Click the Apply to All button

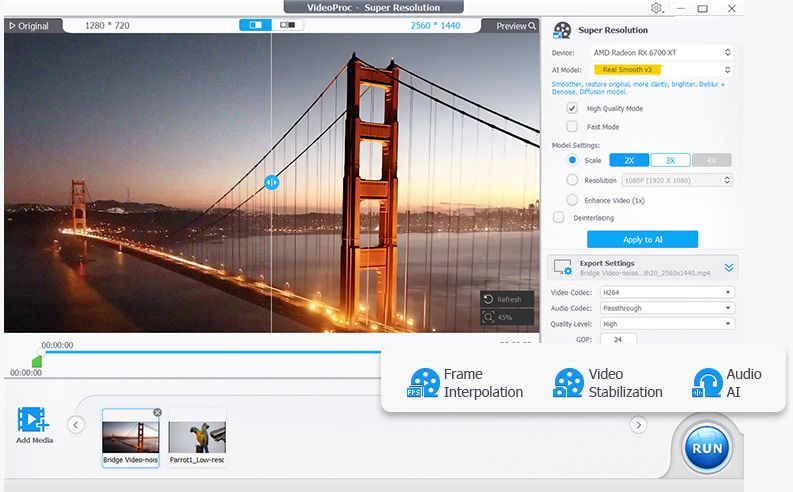click(642, 240)
